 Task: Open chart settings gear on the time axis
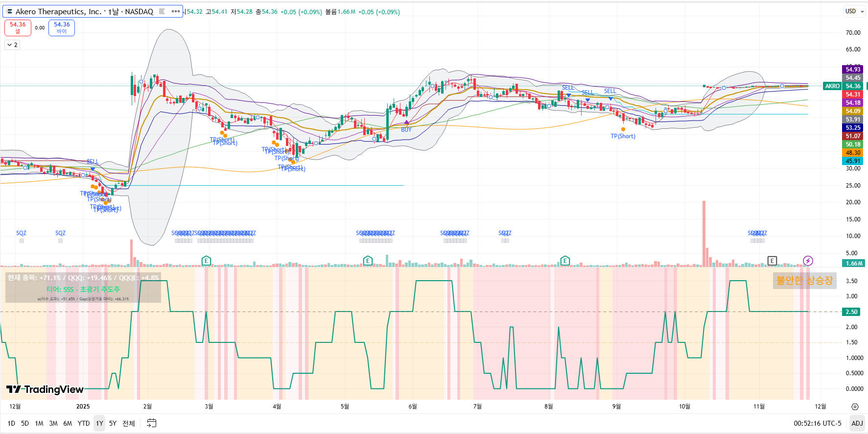click(855, 407)
